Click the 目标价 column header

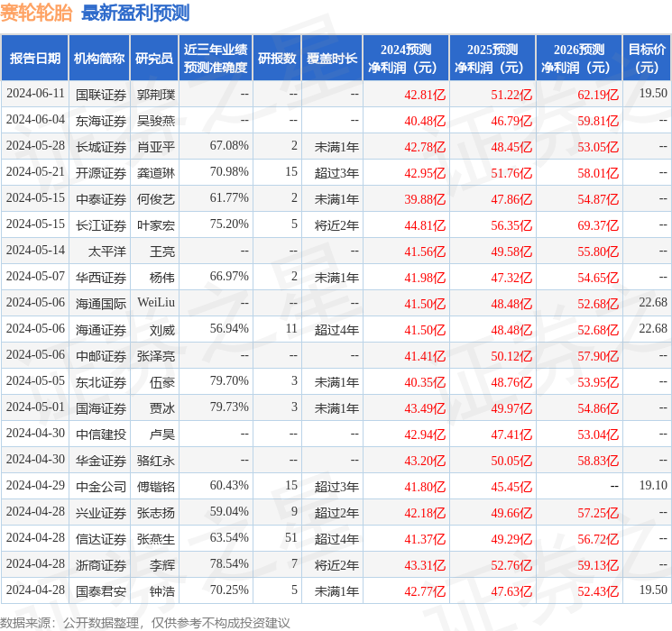coord(647,59)
